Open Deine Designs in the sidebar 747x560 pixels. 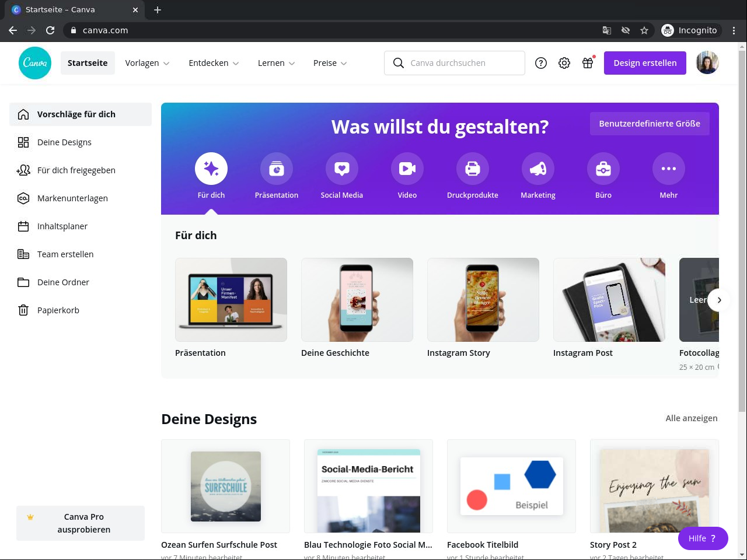click(x=81, y=142)
